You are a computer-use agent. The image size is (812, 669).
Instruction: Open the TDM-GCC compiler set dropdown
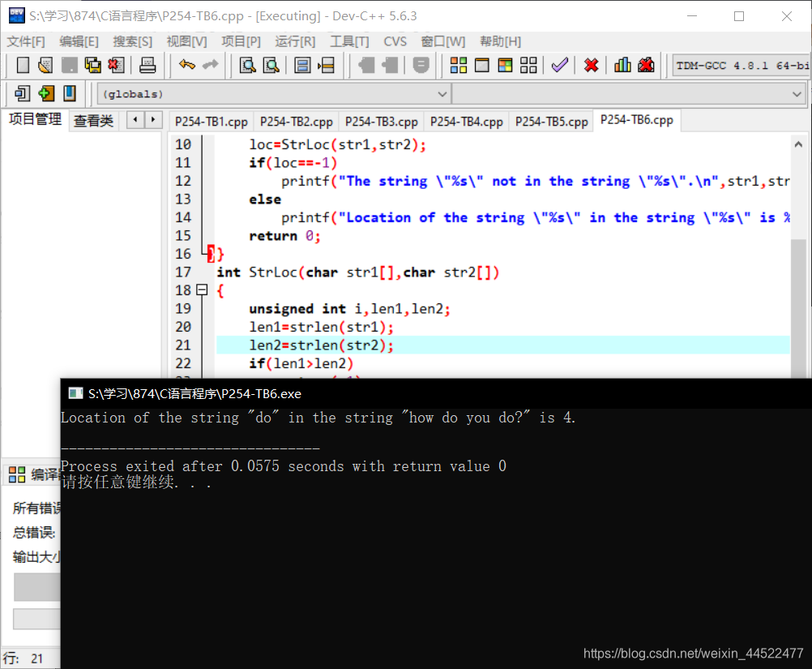[741, 66]
